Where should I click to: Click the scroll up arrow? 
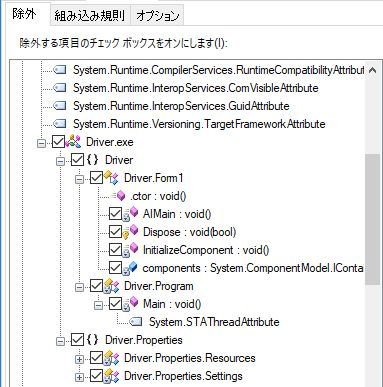pos(373,70)
